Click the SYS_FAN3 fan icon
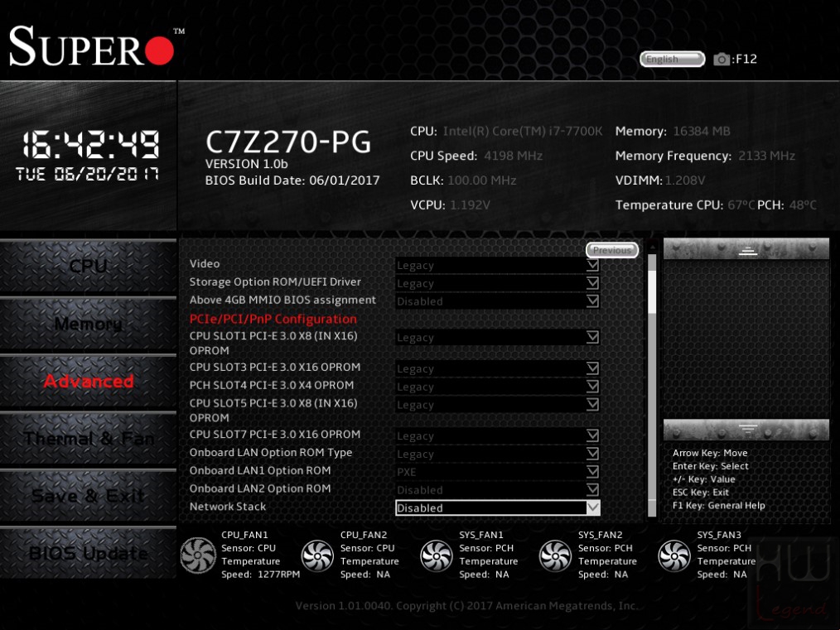This screenshot has height=630, width=840. pos(674,555)
